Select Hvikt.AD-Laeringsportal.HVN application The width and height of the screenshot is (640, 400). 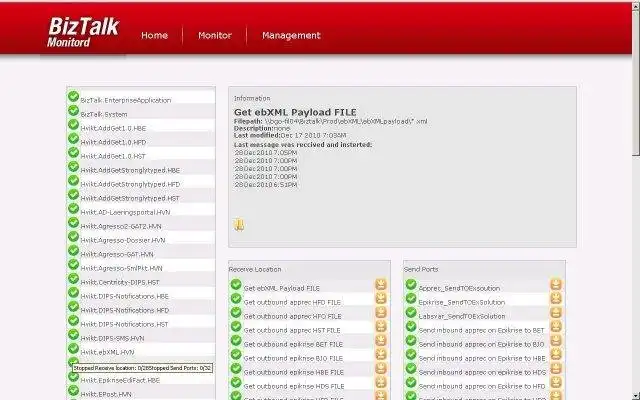click(125, 212)
